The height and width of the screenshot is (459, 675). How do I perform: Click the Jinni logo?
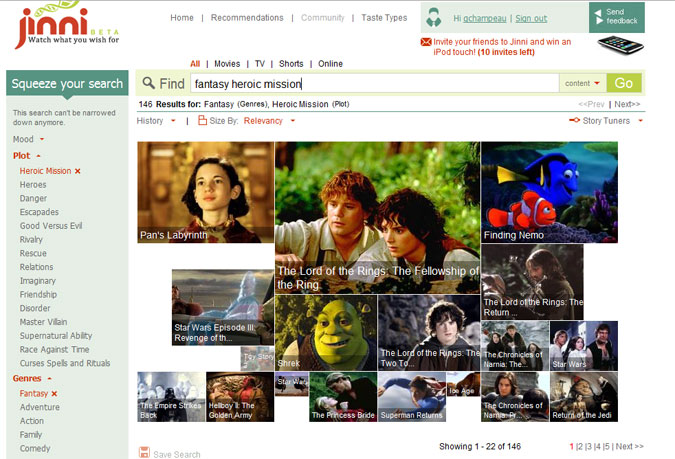(50, 26)
